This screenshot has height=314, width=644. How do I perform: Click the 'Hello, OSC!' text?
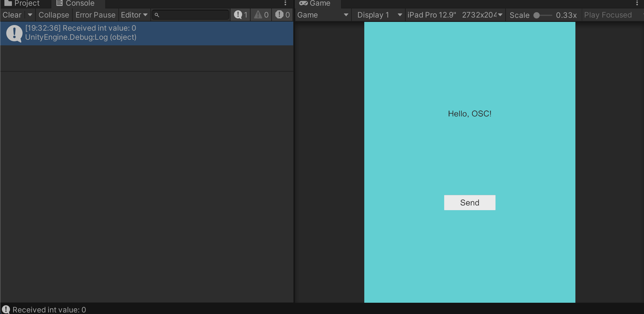(470, 114)
